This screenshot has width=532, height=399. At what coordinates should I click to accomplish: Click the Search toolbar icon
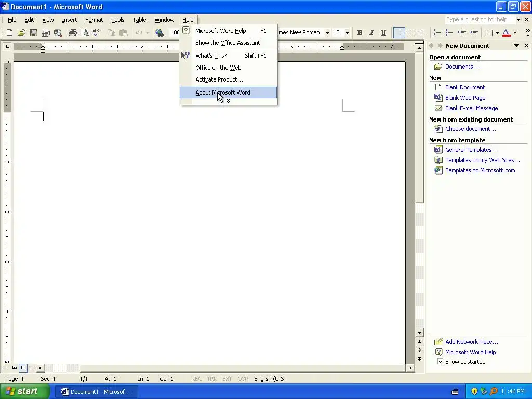tap(58, 33)
